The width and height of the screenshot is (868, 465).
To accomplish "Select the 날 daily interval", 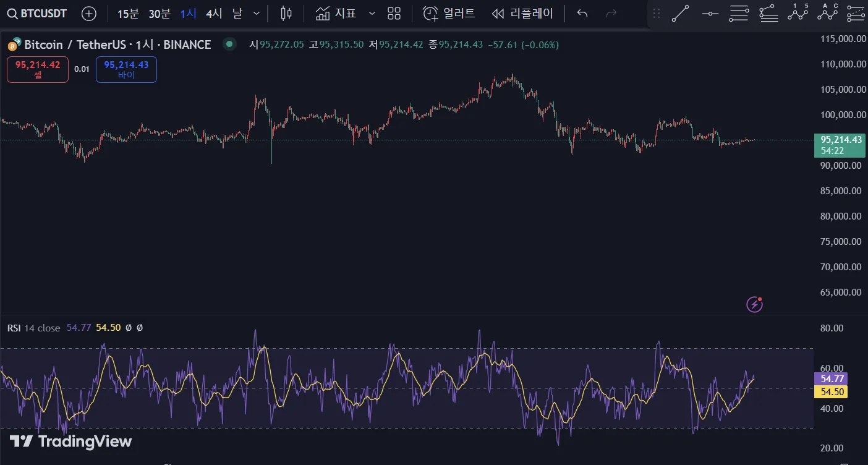I will [x=237, y=14].
